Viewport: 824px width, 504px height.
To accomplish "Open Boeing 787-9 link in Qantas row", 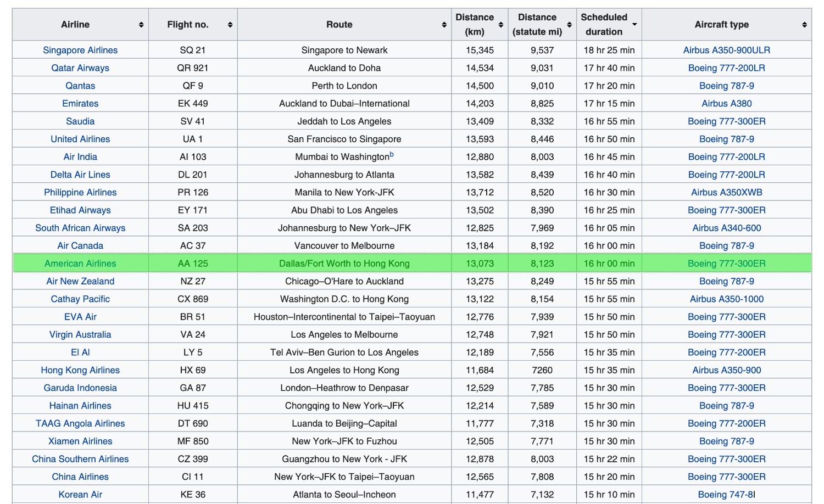I will (727, 86).
